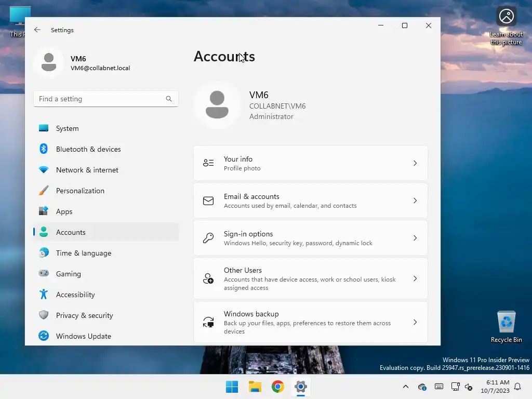Expand Other Users chevron

click(x=415, y=278)
